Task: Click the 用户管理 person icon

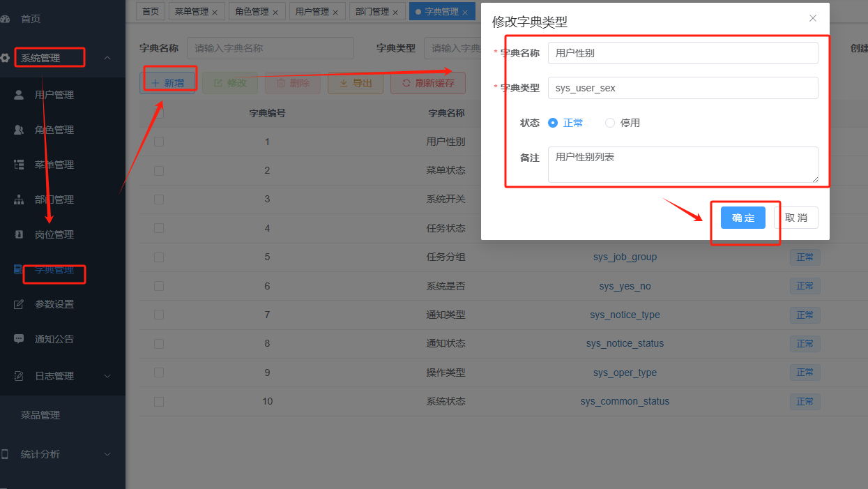Action: pyautogui.click(x=19, y=95)
